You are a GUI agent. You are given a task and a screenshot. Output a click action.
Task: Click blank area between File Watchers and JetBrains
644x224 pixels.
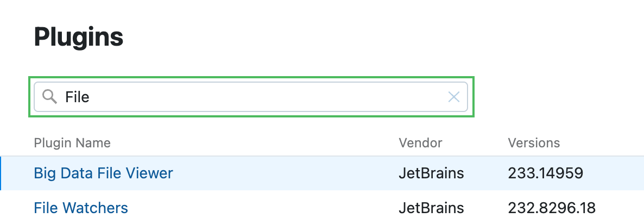coord(261,208)
